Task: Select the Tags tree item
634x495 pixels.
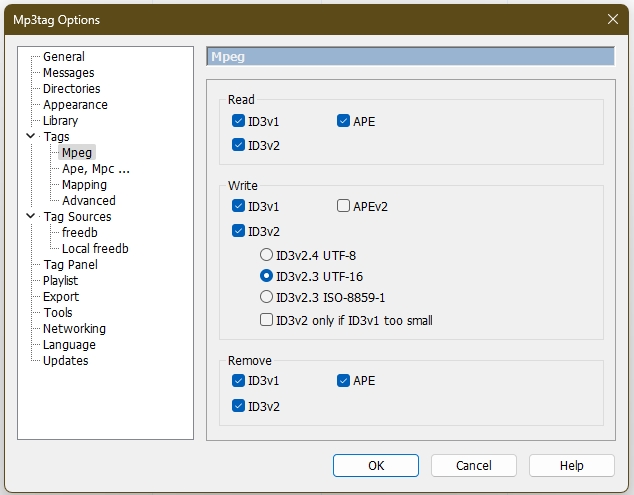Action: [57, 137]
